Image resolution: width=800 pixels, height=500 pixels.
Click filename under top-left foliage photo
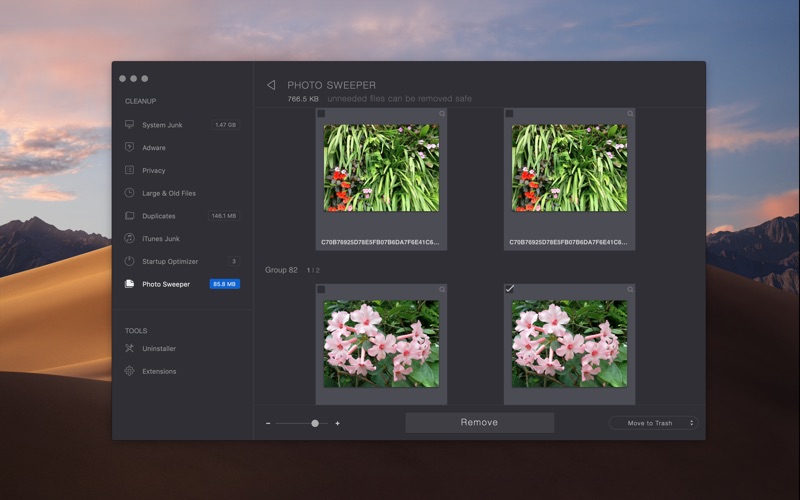point(380,242)
